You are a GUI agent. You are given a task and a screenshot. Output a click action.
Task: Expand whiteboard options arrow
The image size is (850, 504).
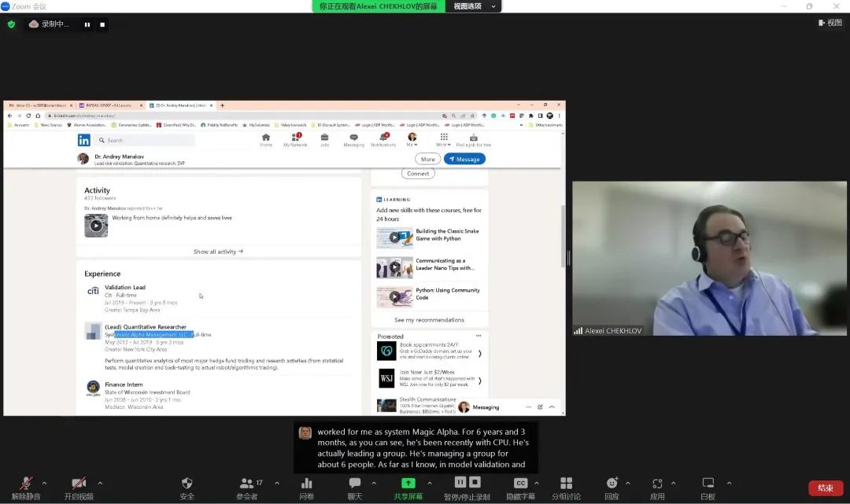click(x=729, y=483)
